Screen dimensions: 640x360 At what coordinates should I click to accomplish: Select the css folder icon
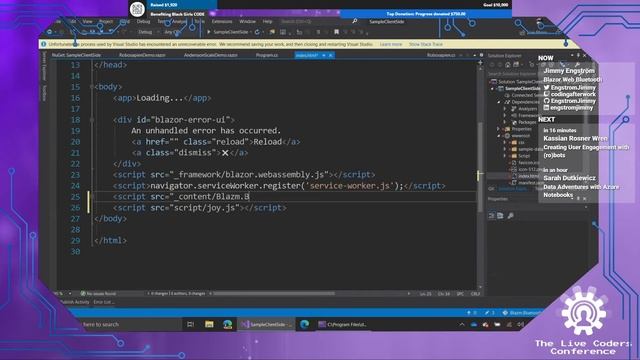tap(514, 142)
